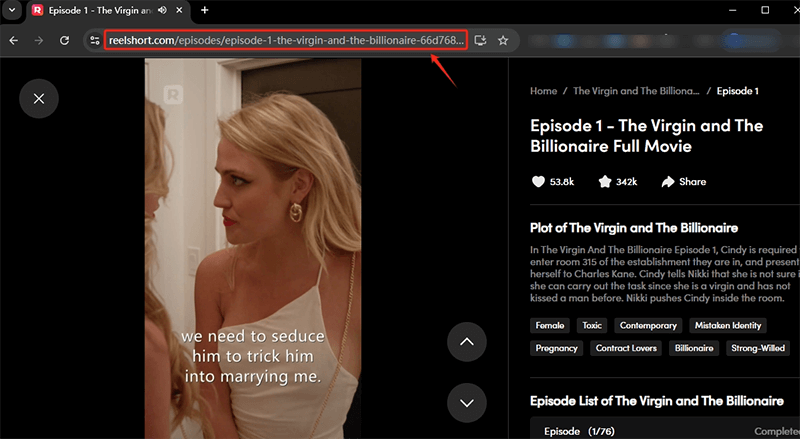Go to previous episode with up chevron

coord(466,342)
